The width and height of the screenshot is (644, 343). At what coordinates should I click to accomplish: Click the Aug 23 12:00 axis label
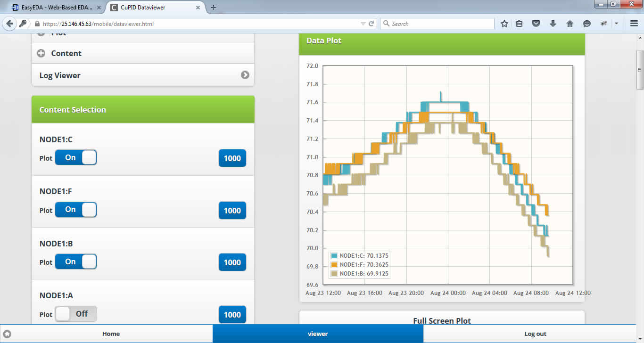[x=323, y=293]
